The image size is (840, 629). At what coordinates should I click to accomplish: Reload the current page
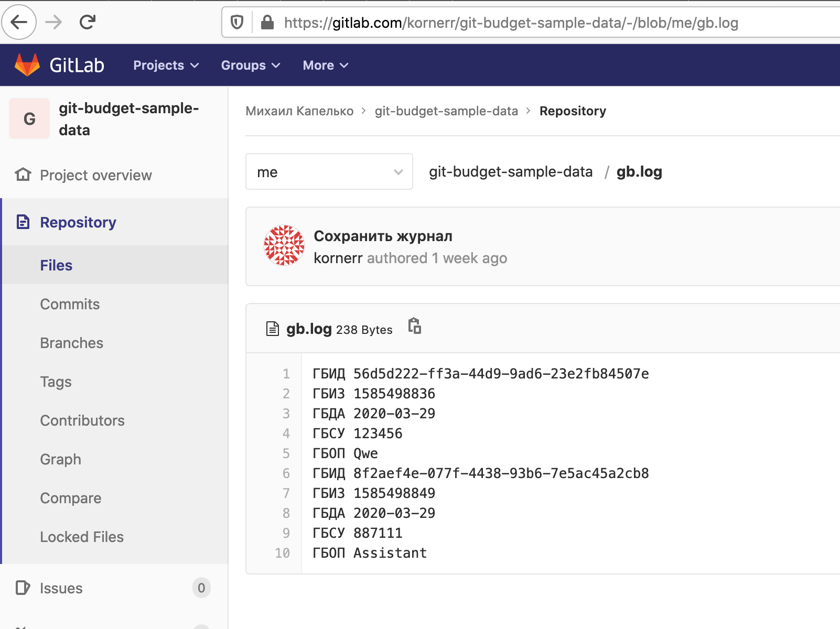(87, 22)
